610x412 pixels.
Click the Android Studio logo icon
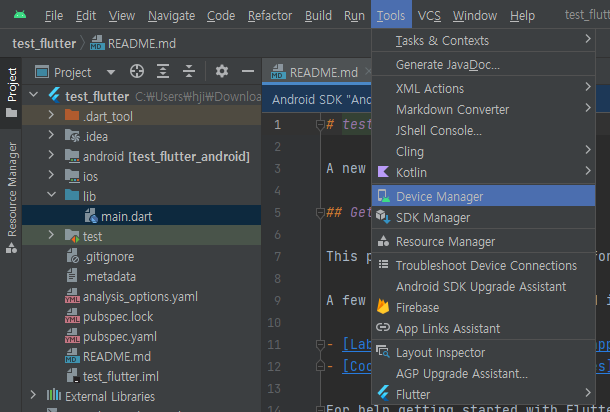pos(20,15)
